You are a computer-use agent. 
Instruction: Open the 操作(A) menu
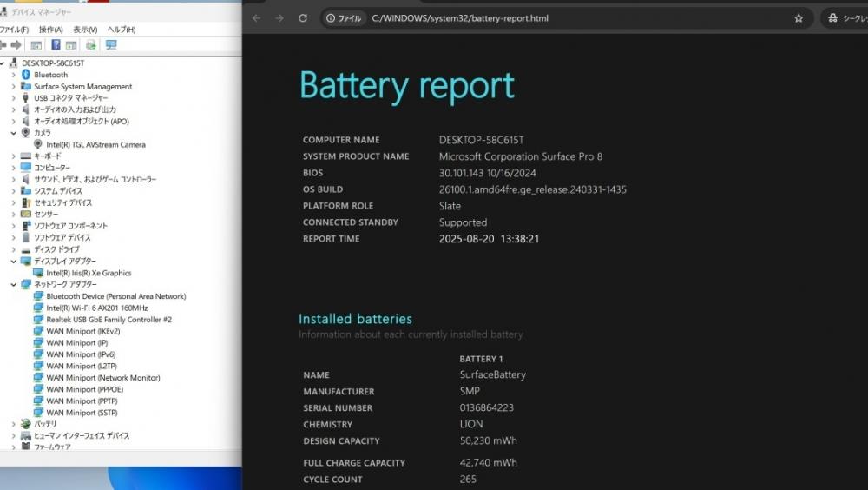click(51, 30)
